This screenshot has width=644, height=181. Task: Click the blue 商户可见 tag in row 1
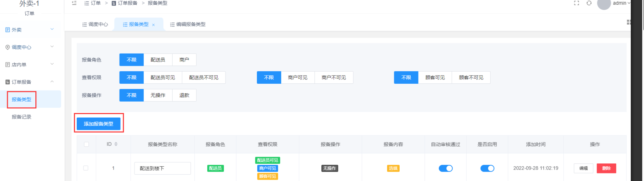(x=268, y=168)
